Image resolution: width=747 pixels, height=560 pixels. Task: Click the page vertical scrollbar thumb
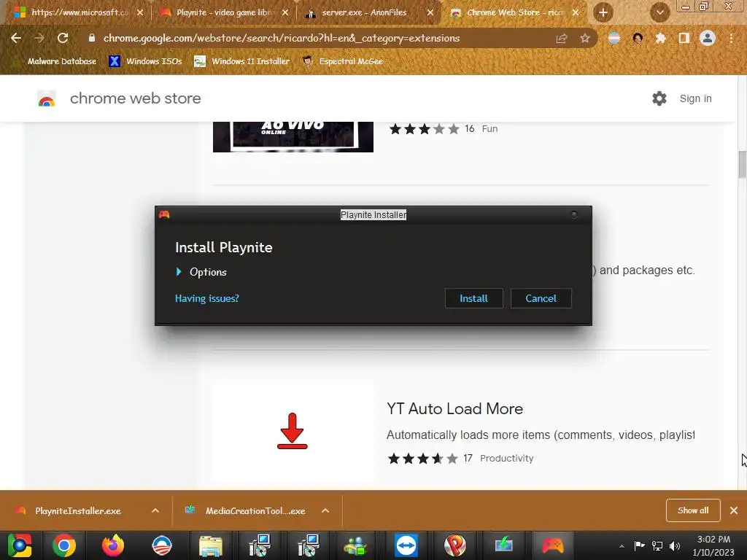[742, 164]
